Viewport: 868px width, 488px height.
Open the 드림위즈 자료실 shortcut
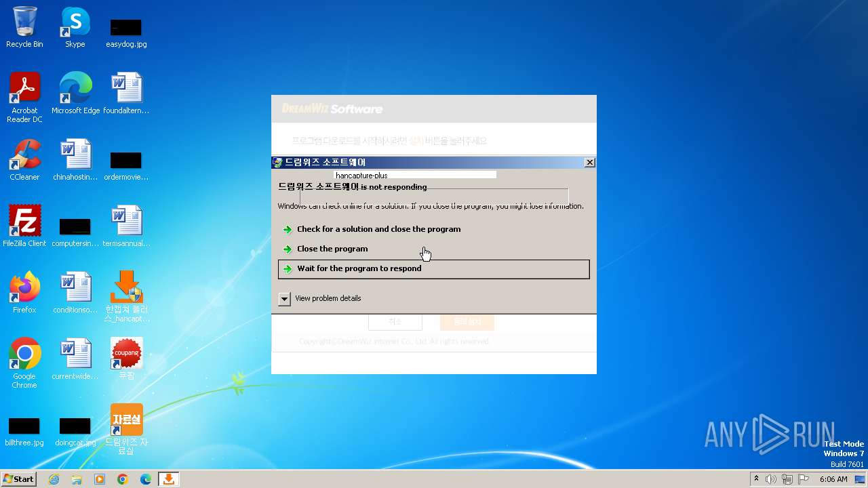(127, 429)
